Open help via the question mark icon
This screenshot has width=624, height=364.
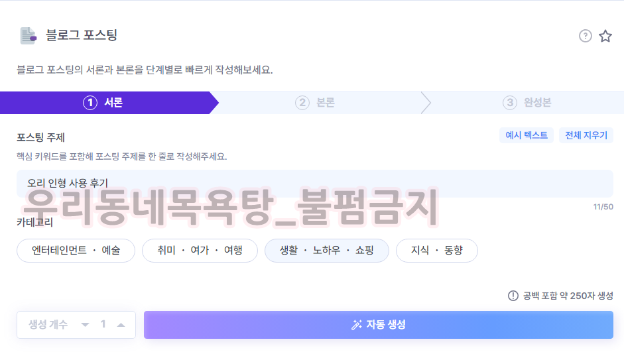(x=585, y=36)
